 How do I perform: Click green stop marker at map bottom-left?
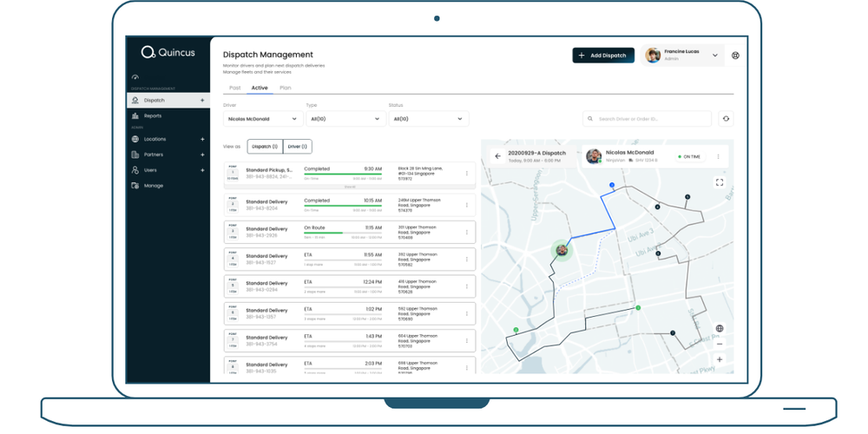tap(516, 330)
